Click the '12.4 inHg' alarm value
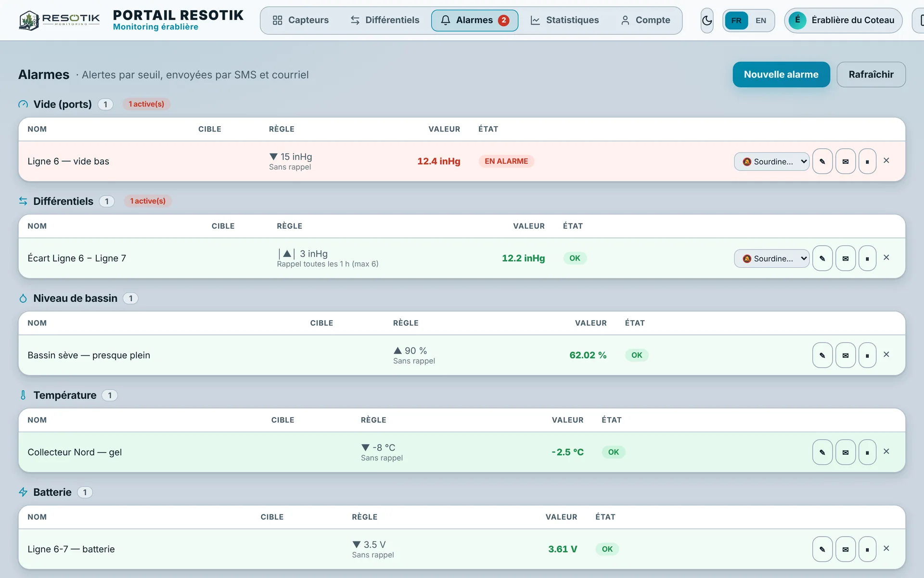Screen dimensions: 924x578 (438, 161)
